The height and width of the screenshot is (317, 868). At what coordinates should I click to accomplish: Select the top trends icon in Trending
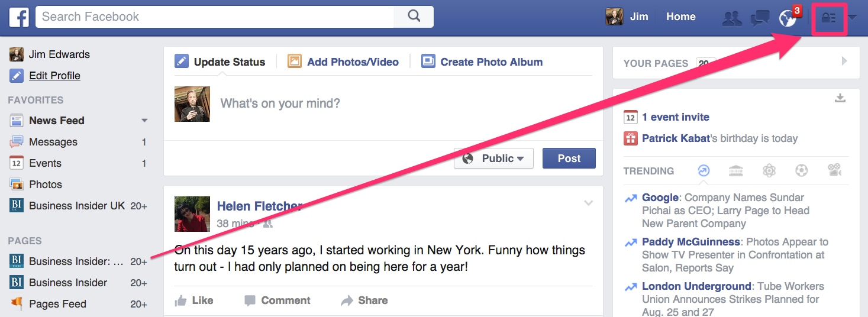click(704, 171)
